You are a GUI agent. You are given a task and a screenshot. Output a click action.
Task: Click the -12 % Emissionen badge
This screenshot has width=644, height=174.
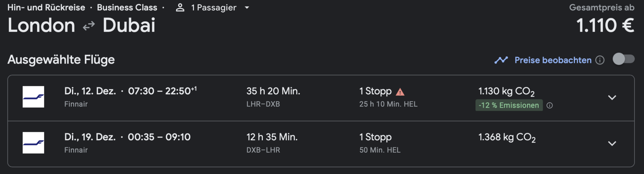509,105
